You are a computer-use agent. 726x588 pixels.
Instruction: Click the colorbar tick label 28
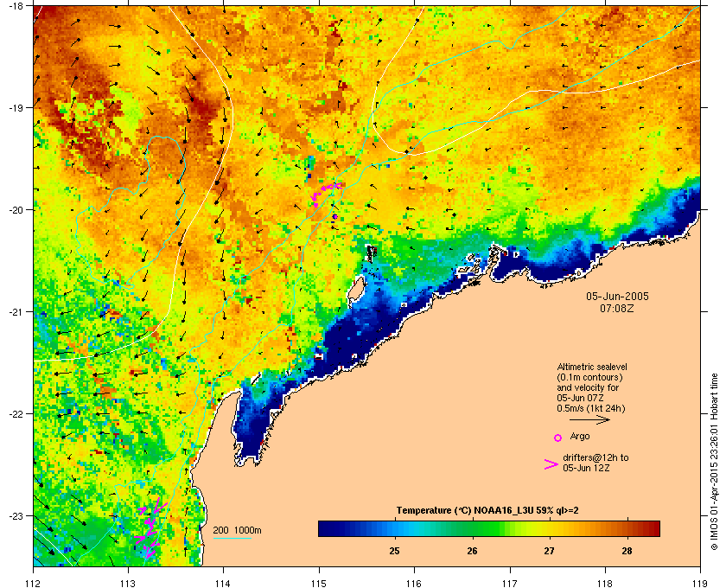(627, 551)
